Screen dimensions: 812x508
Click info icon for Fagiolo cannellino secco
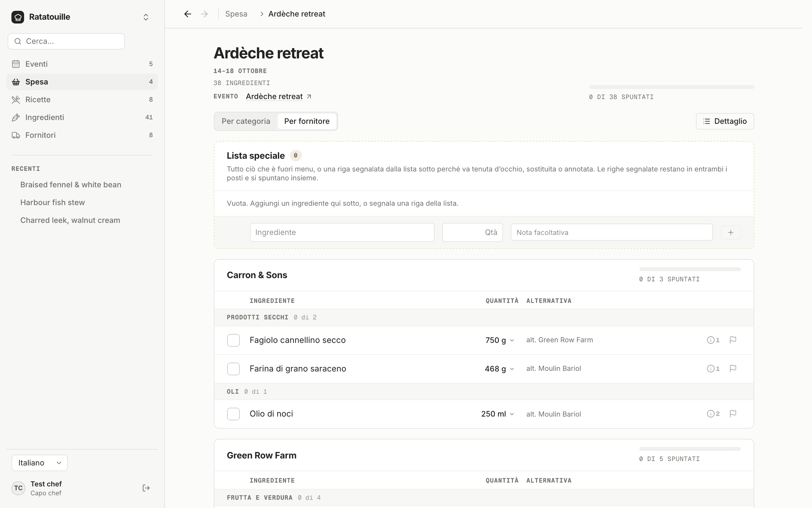pos(713,340)
